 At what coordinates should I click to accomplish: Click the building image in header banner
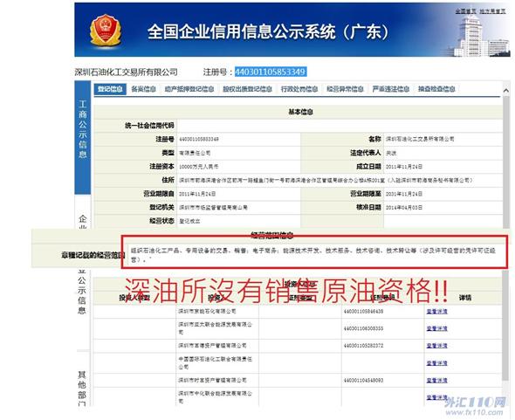(x=477, y=35)
